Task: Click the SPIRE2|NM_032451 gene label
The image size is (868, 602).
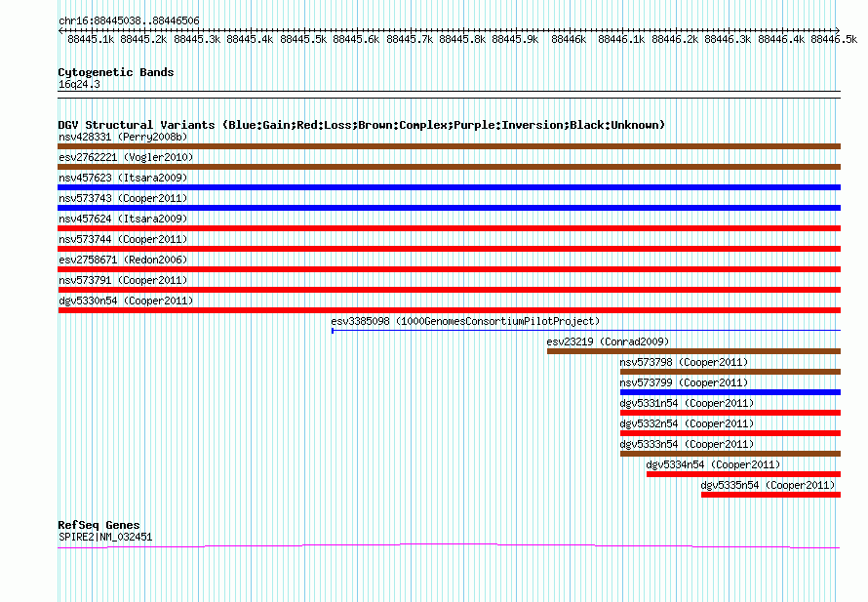Action: [105, 537]
